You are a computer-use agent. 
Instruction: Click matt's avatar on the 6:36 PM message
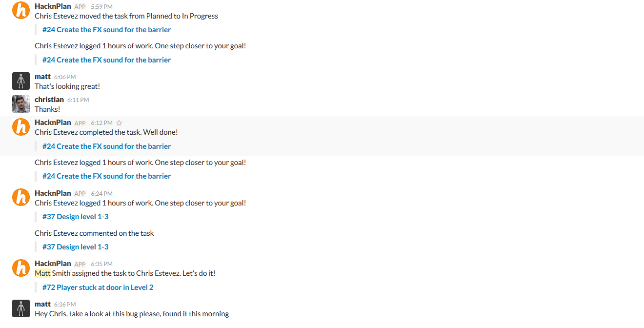click(21, 308)
